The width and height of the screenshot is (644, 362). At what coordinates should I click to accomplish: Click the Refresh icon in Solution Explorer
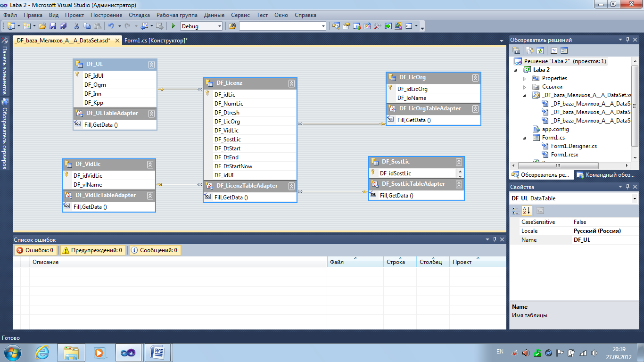pos(540,50)
